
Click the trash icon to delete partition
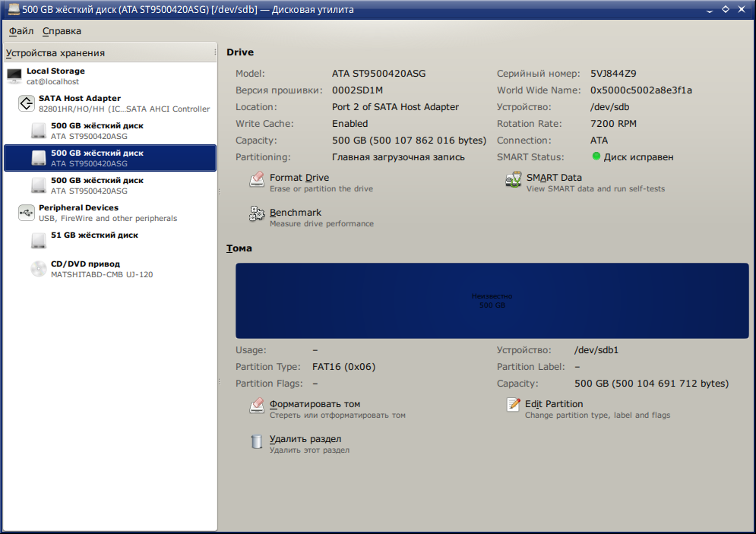tap(257, 441)
